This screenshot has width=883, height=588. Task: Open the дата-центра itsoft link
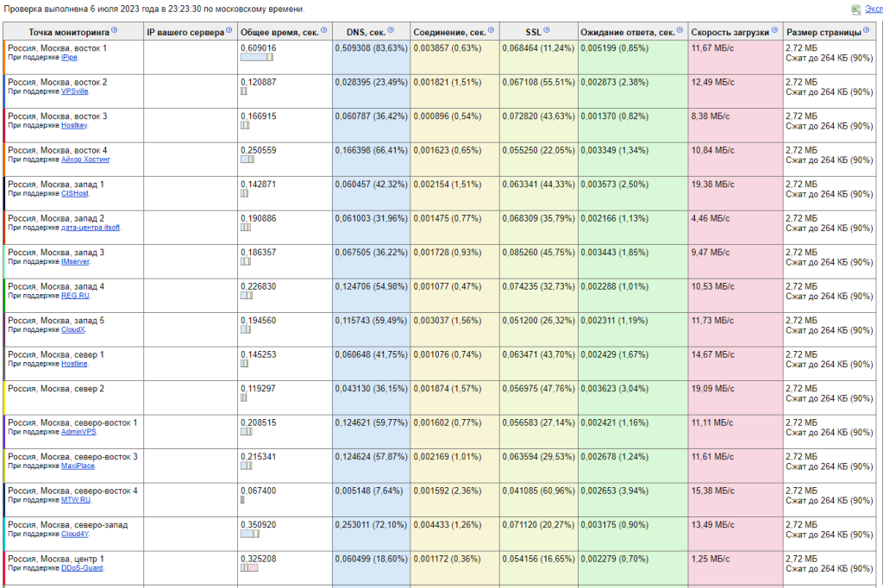(90, 228)
